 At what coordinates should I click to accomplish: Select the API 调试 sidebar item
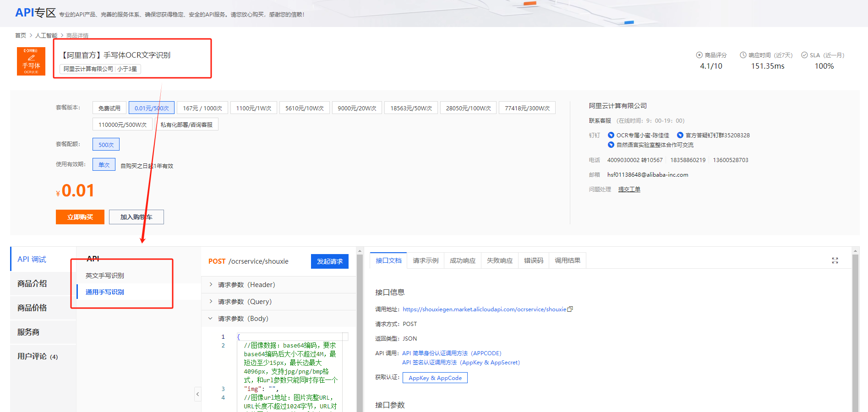click(43, 259)
